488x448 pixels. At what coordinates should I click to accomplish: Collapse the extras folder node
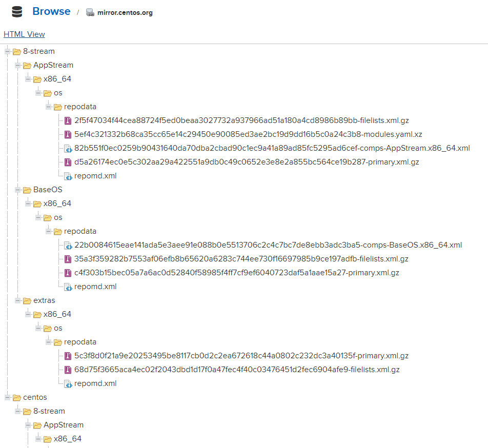click(x=18, y=300)
